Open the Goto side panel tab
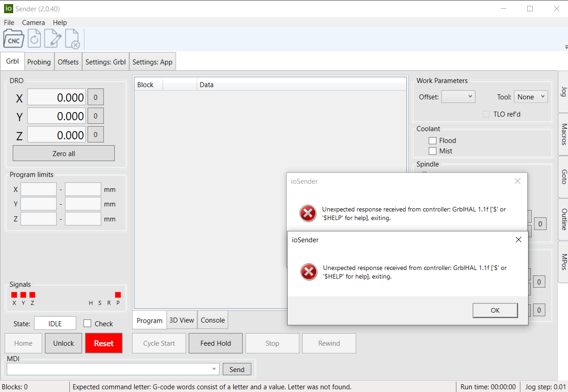Image resolution: width=568 pixels, height=392 pixels. point(563,176)
